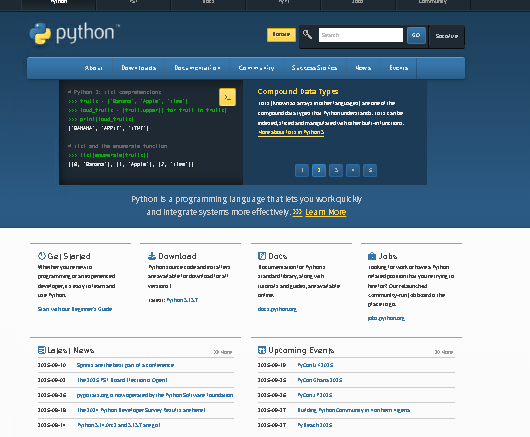
Task: Open the more about lists in Python 3 link
Action: click(291, 132)
